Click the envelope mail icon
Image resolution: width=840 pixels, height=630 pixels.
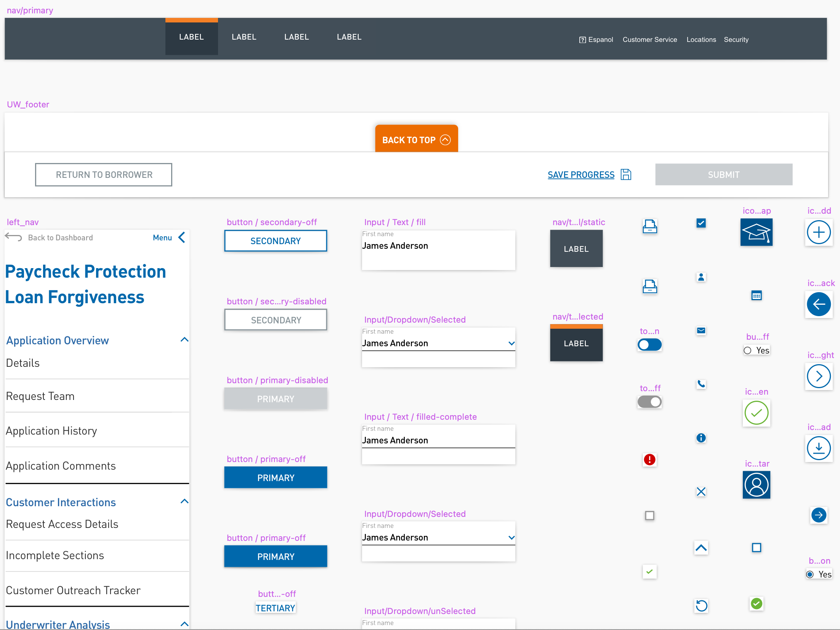(x=701, y=331)
